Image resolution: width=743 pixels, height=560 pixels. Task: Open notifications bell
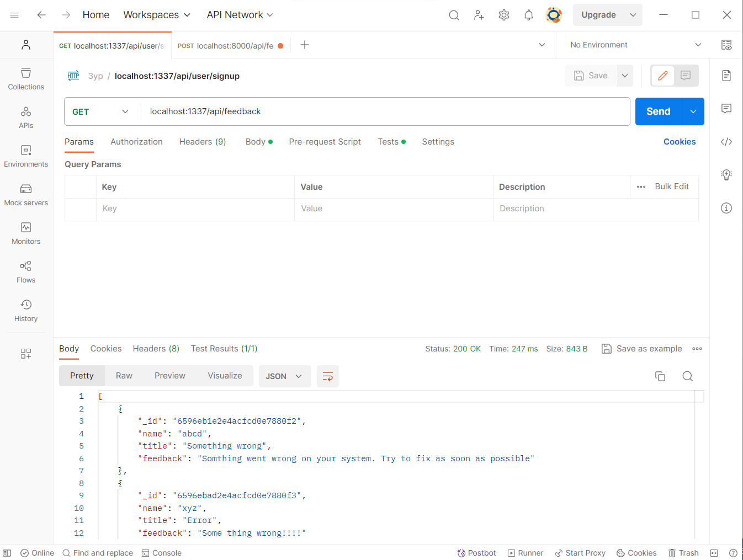point(529,15)
